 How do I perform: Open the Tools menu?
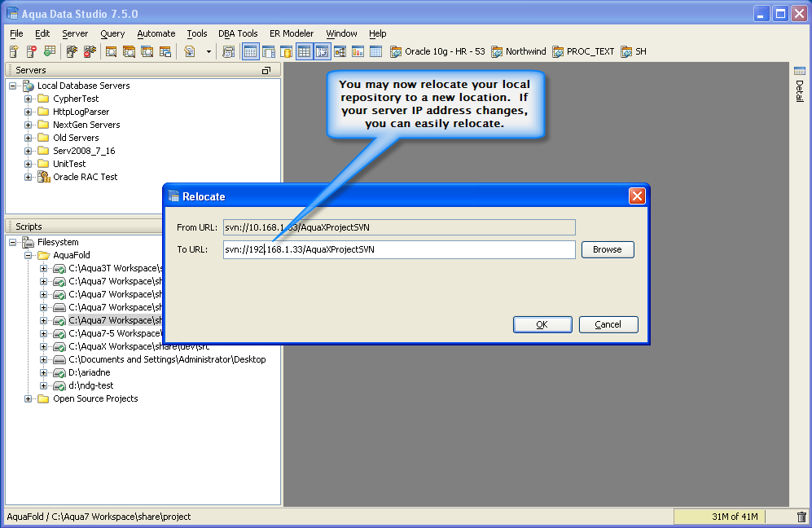197,33
